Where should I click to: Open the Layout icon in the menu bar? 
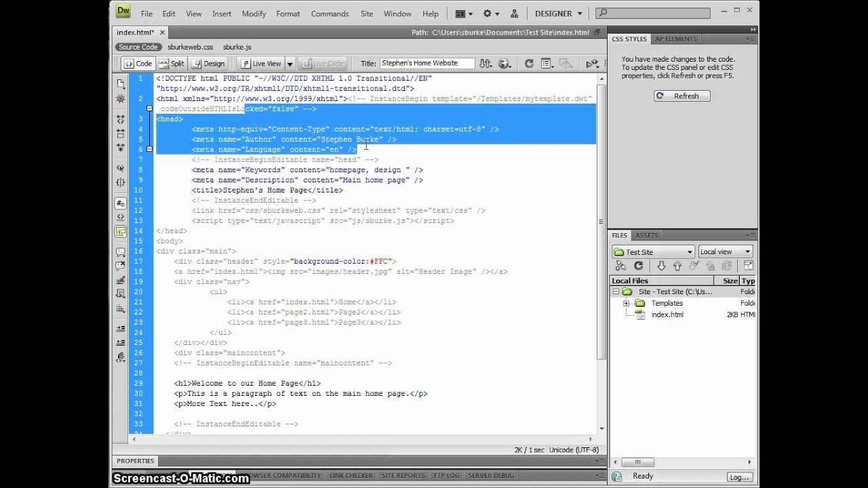coord(463,14)
